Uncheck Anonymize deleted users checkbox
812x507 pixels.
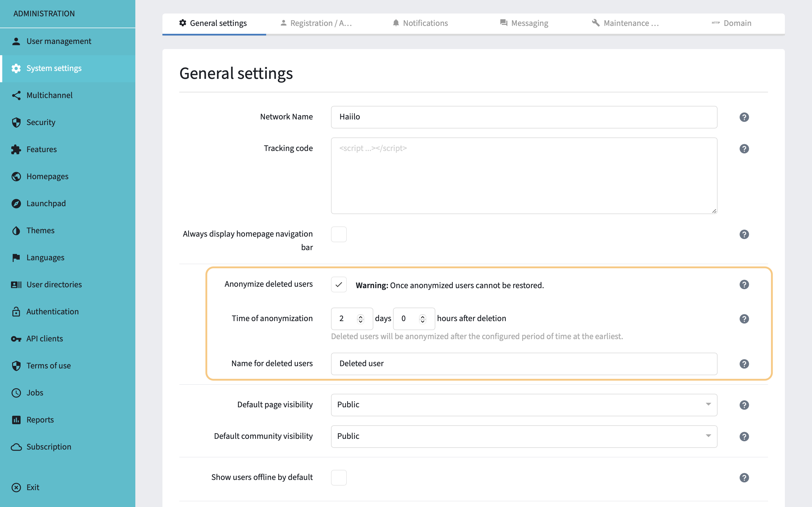[x=339, y=284]
